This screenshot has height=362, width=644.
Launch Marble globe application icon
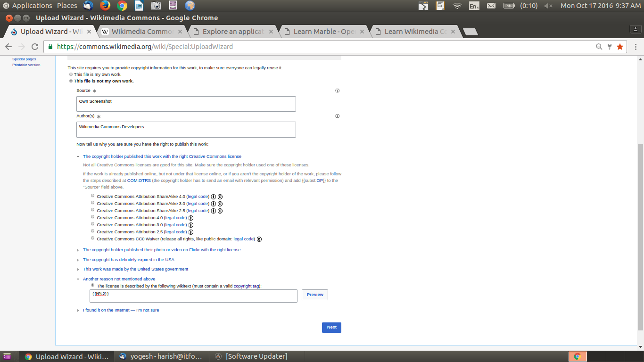coord(190,6)
